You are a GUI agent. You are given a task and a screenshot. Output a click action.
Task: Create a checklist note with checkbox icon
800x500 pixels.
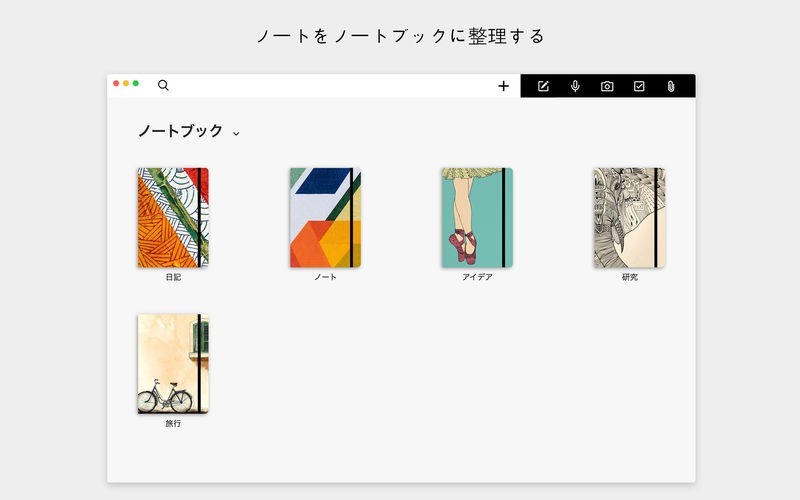tap(639, 86)
